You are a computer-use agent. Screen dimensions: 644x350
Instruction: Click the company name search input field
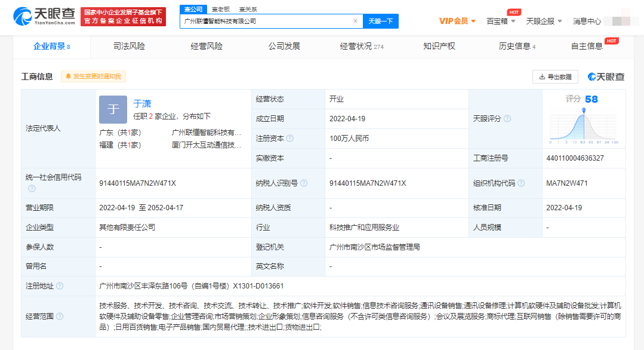point(266,21)
